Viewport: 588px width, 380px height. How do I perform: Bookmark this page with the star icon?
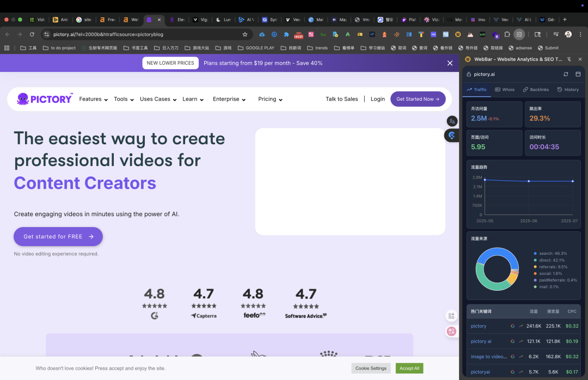coord(245,34)
